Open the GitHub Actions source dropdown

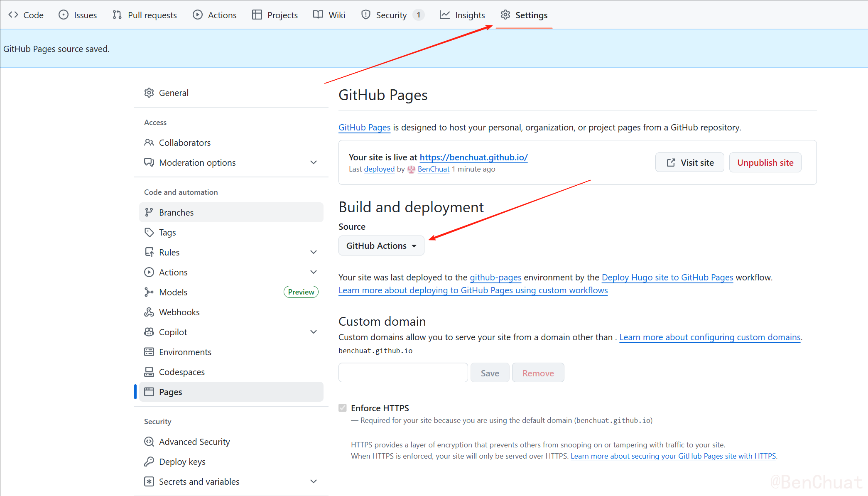click(381, 246)
